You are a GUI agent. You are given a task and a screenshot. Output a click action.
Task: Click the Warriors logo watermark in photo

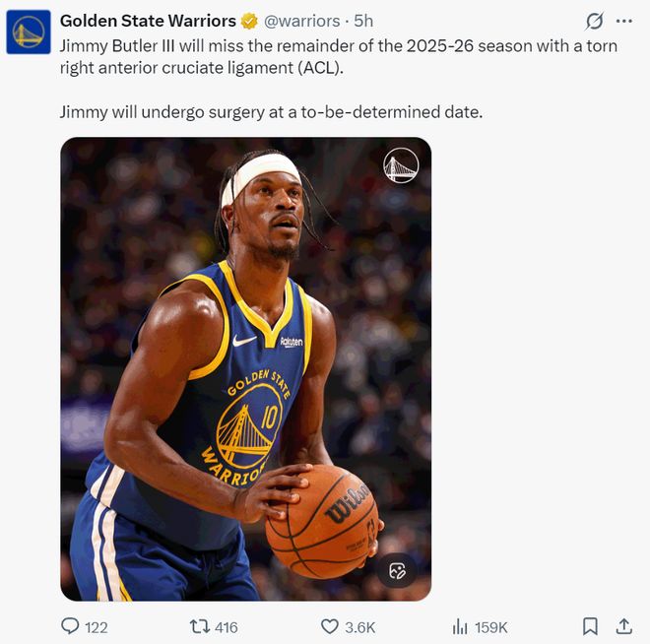401,165
